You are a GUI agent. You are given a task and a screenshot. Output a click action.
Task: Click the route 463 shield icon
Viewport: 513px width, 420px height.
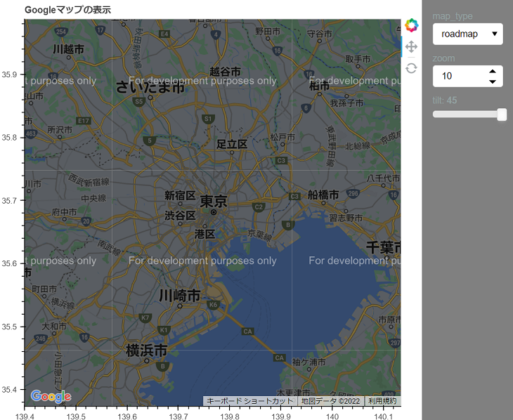pos(30,133)
